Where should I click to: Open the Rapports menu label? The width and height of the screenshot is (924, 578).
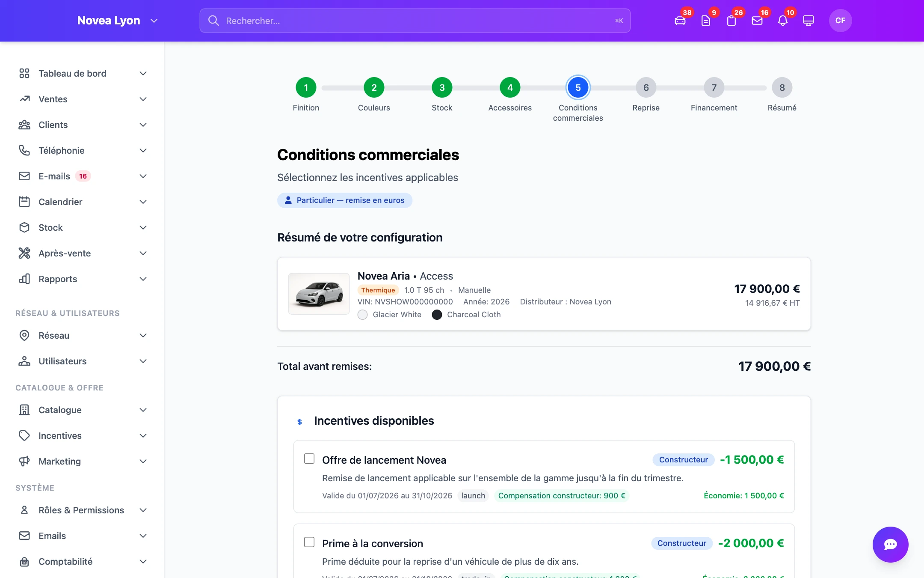pyautogui.click(x=58, y=279)
